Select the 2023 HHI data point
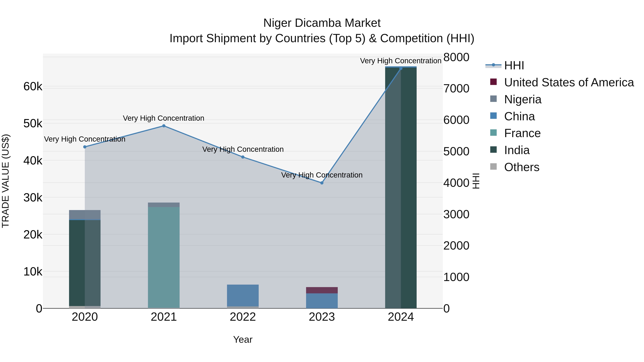The image size is (644, 362). tap(322, 183)
